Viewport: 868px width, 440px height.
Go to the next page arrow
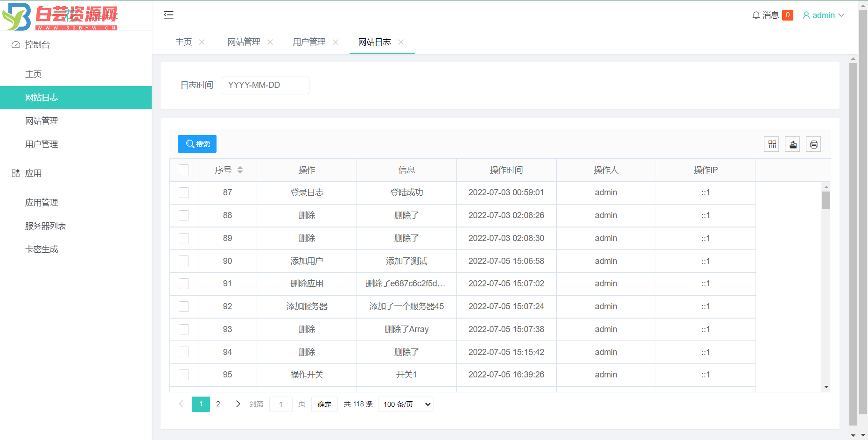(x=238, y=404)
